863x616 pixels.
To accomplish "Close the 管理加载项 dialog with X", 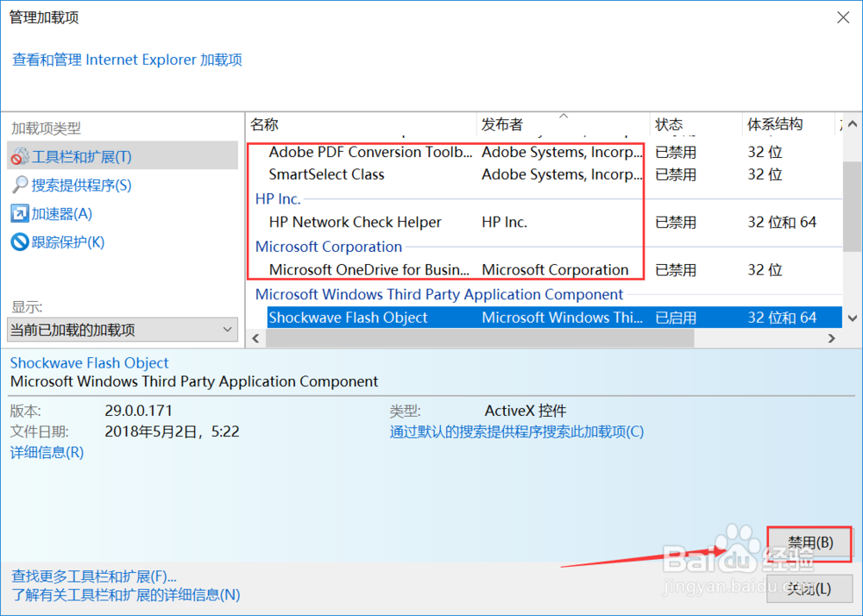I will coord(843,17).
